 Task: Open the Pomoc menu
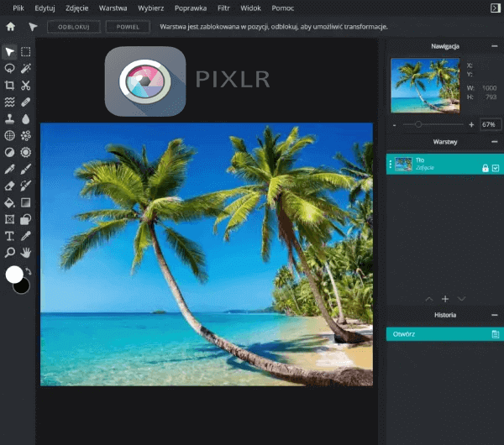[282, 8]
